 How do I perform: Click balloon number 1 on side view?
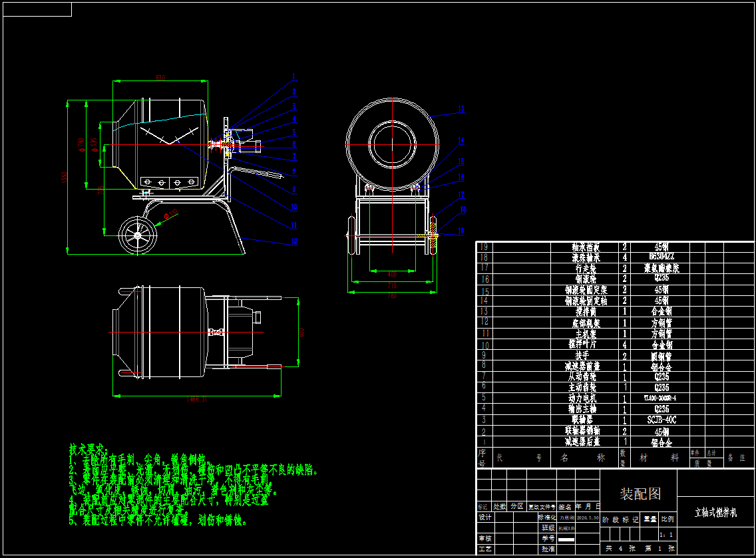coord(293,76)
